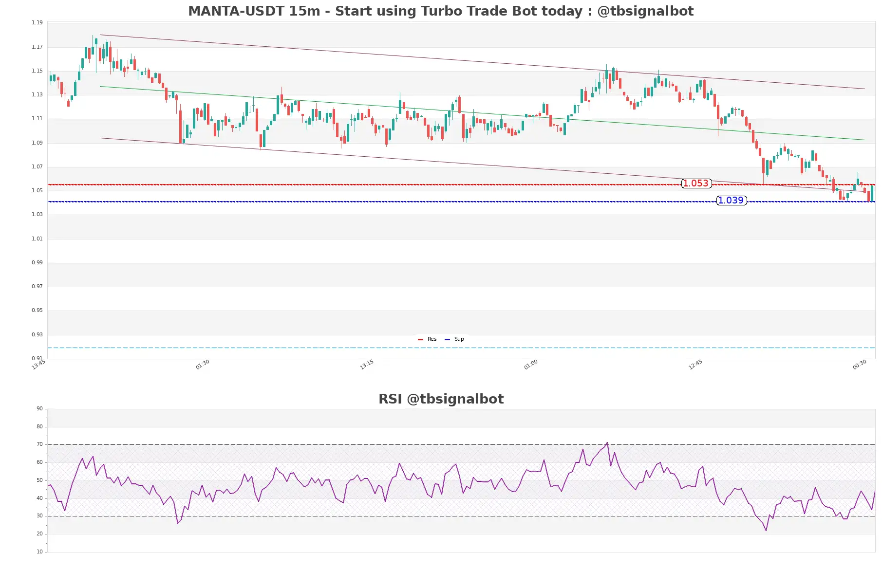Click the RSI 90 axis label
The height and width of the screenshot is (588, 882).
pyautogui.click(x=39, y=409)
